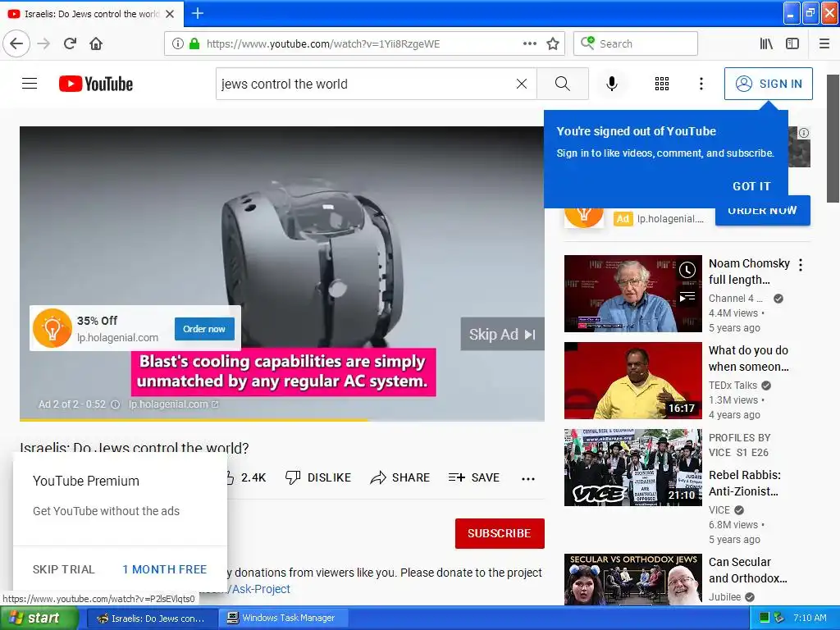Open lp.holagenial.com link in video ad
The width and height of the screenshot is (840, 630).
pos(173,404)
